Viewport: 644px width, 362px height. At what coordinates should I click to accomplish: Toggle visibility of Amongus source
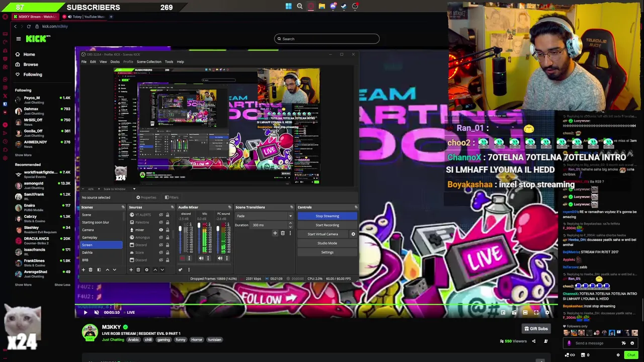[x=161, y=237]
